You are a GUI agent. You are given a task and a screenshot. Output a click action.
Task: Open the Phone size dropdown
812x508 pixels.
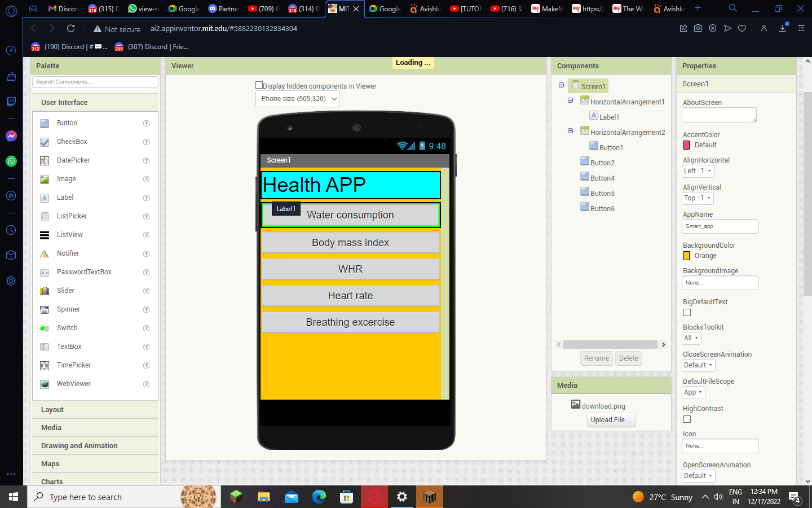297,99
